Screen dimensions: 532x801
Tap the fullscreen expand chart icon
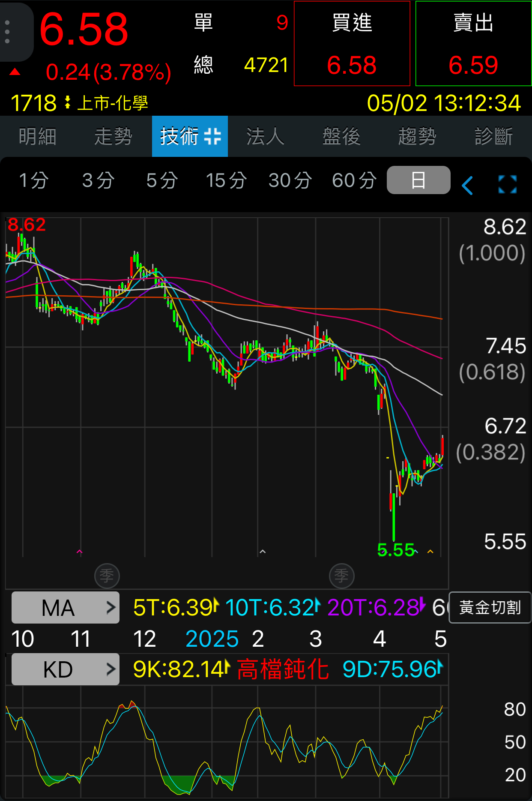click(508, 184)
